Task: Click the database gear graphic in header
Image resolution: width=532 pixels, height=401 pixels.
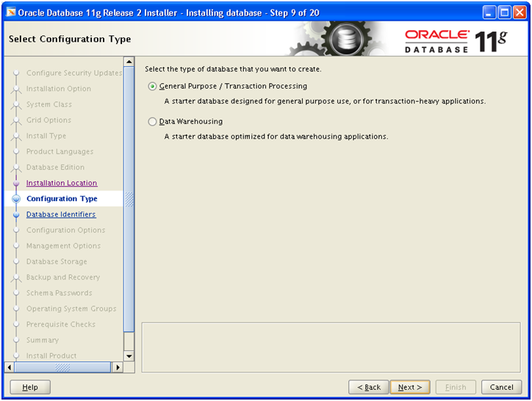Action: point(345,40)
